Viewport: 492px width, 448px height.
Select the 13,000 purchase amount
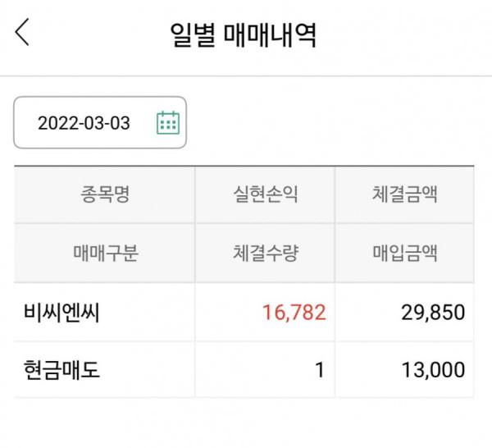433,370
